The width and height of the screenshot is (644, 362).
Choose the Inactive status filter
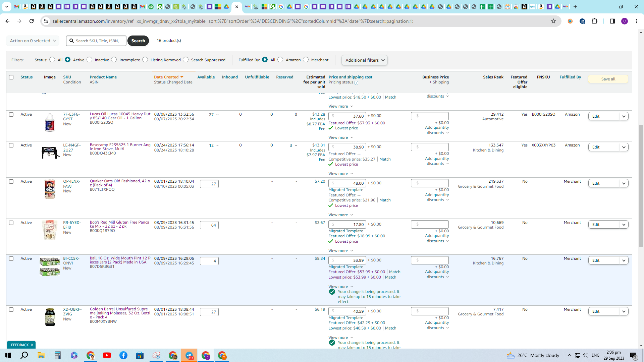point(89,60)
